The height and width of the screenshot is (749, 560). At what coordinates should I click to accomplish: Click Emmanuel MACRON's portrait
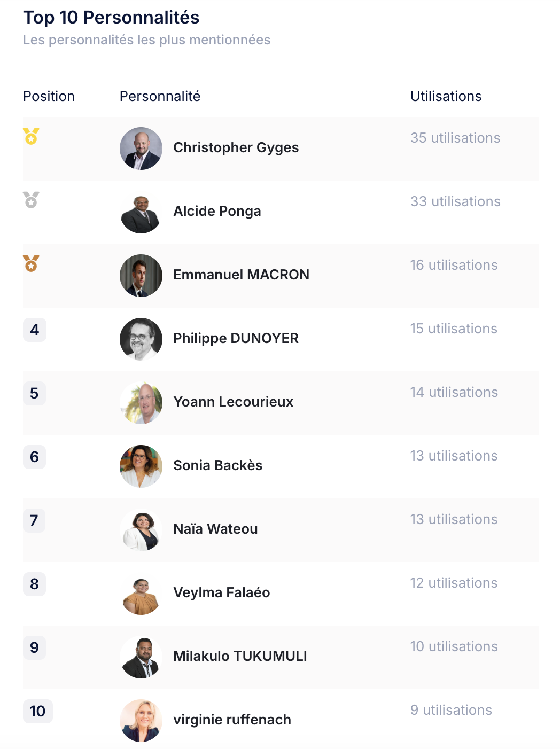coord(141,276)
